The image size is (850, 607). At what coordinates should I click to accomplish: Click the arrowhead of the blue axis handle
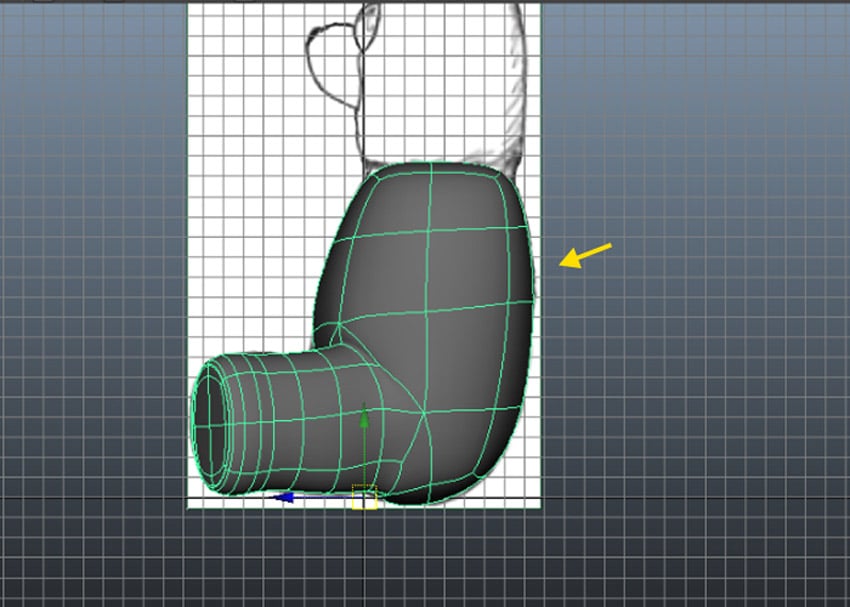pos(285,496)
